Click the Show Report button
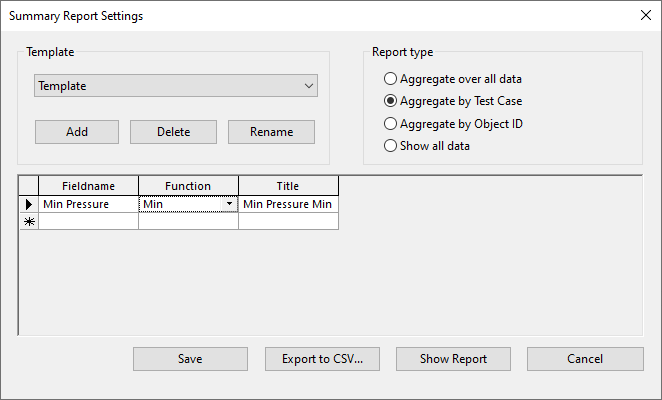 pos(453,359)
